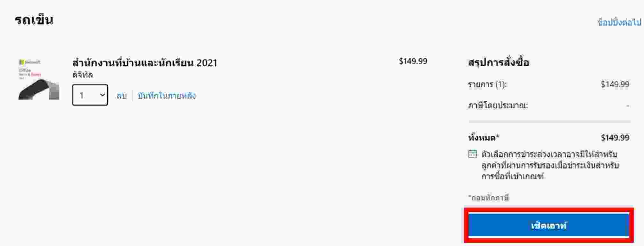Click the blue เช็คเอาท์ checkout button

point(549,225)
